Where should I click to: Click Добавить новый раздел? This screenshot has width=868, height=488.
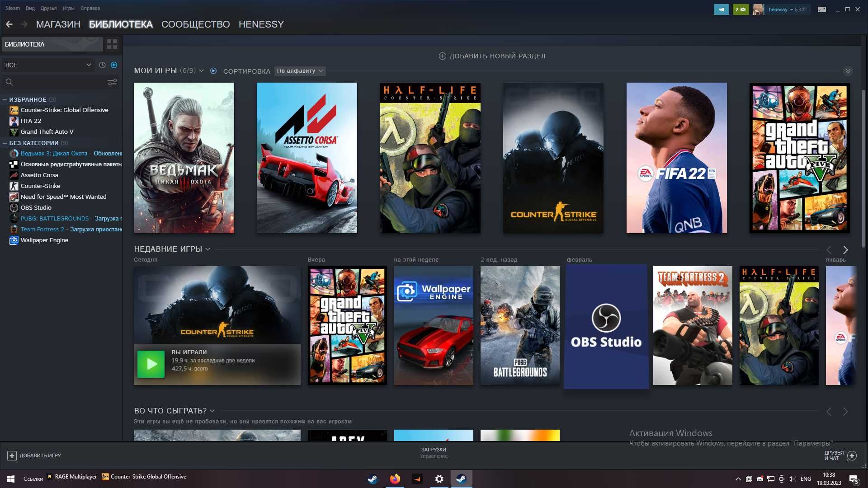click(492, 56)
